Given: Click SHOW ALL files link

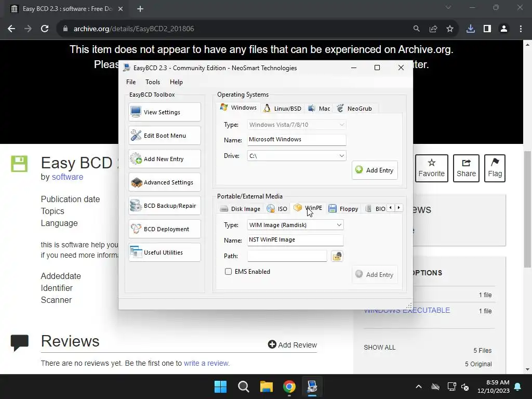Looking at the screenshot, I should coord(380,348).
